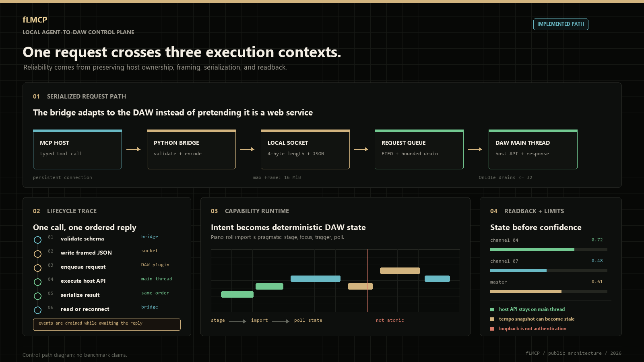Click the 'validate schema' step label
The width and height of the screenshot is (644, 362).
[x=82, y=239]
